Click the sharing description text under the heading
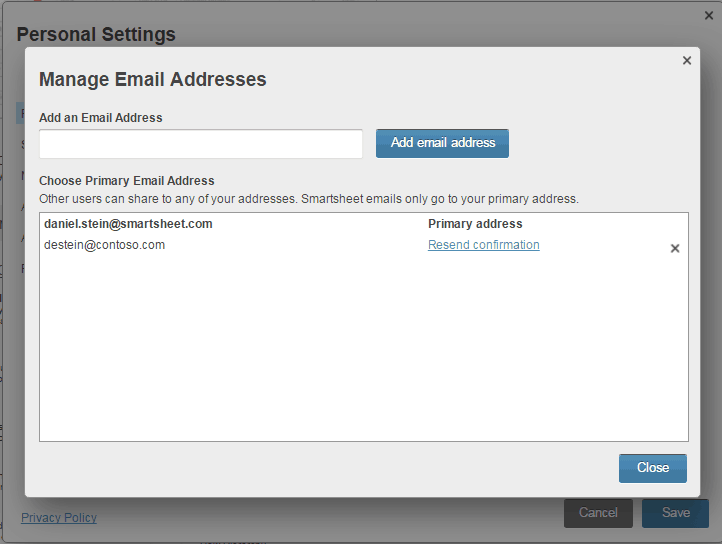This screenshot has height=544, width=722. point(308,199)
